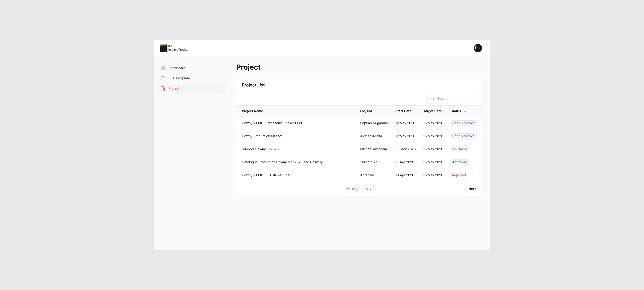The width and height of the screenshot is (644, 290).
Task: Open the DU user avatar
Action: pyautogui.click(x=477, y=48)
